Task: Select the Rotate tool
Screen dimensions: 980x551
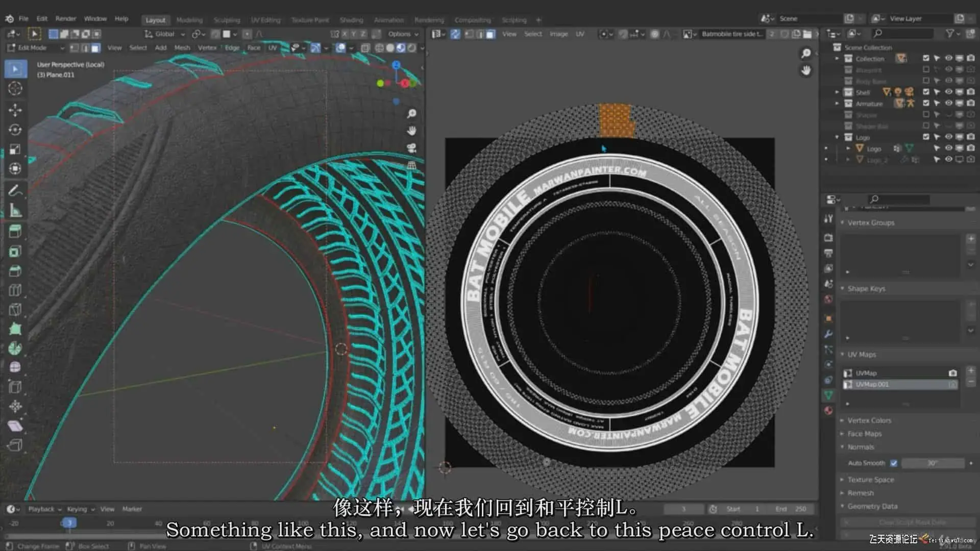Action: 15,130
